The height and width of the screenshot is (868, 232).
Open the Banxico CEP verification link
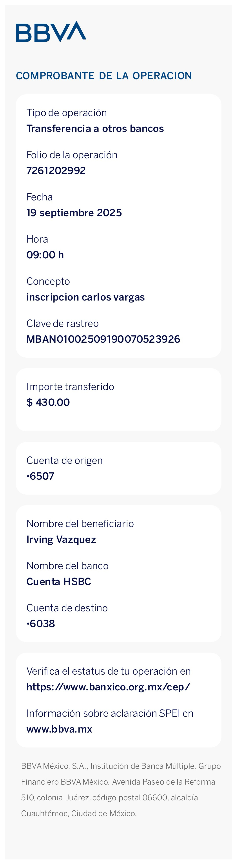[108, 687]
